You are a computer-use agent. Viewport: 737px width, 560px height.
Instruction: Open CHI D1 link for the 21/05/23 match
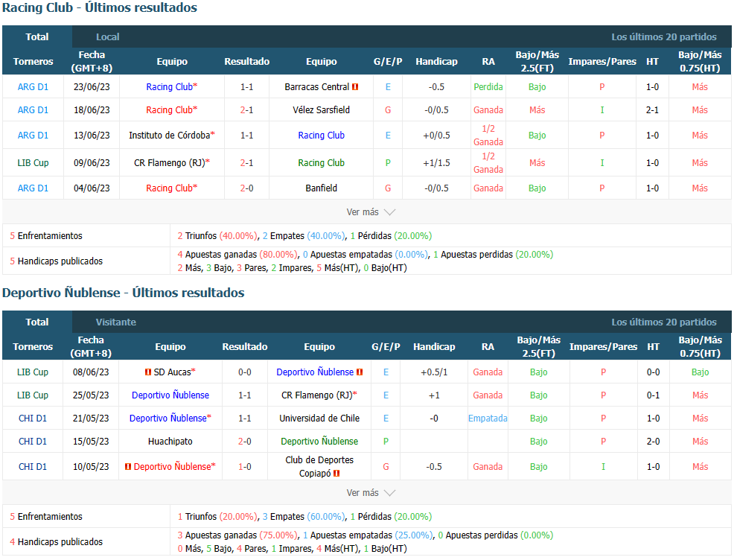(33, 419)
